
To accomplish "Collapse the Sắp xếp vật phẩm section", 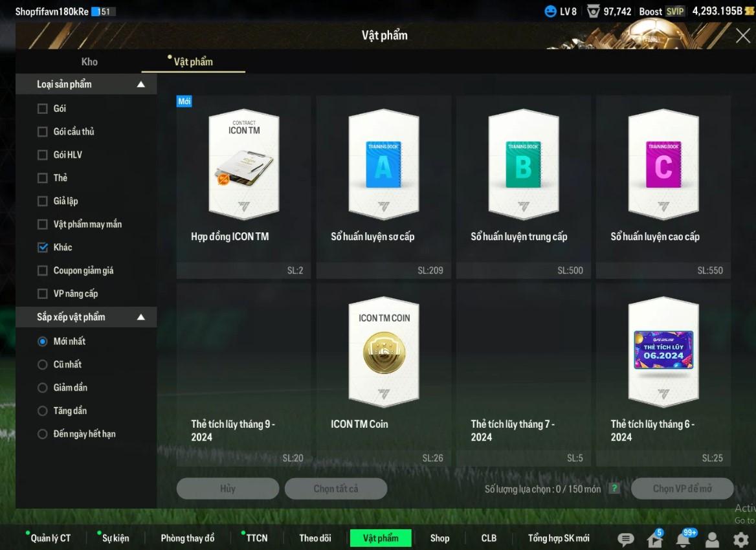I will click(x=141, y=317).
